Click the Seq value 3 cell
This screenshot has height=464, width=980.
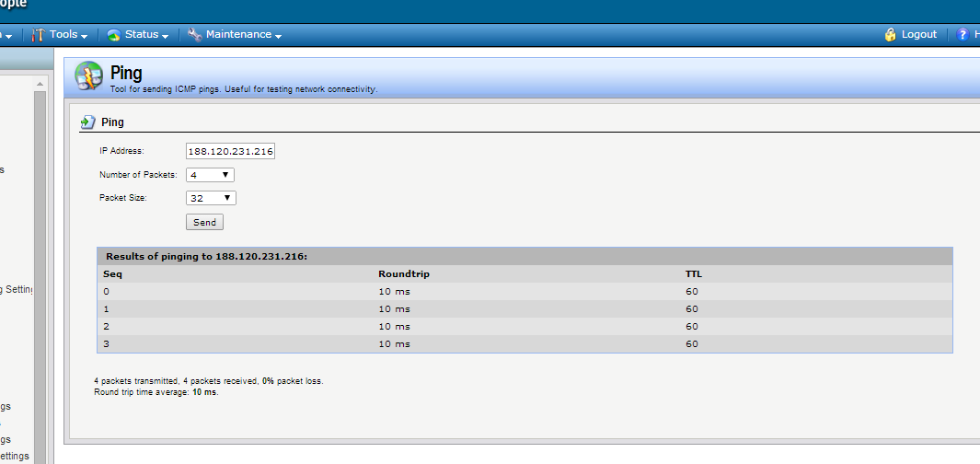106,344
